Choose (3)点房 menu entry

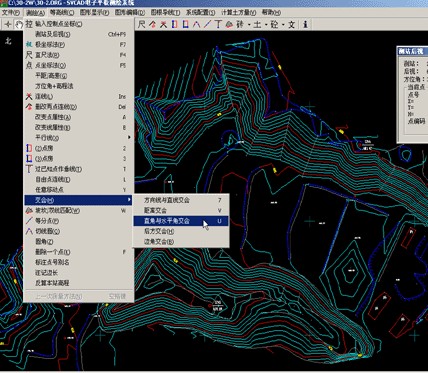(x=78, y=158)
